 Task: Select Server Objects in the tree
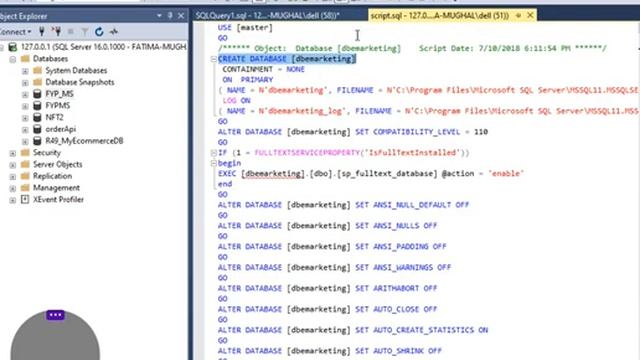tap(58, 164)
